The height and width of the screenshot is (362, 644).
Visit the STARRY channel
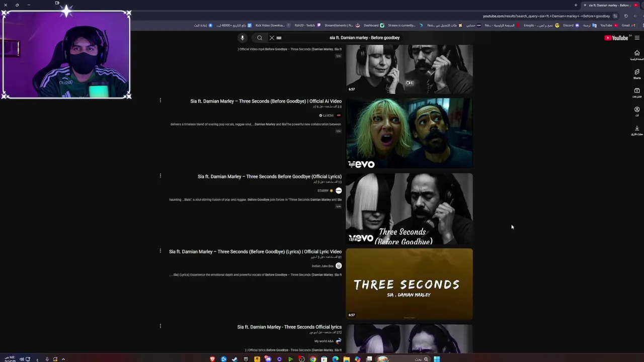(x=323, y=191)
